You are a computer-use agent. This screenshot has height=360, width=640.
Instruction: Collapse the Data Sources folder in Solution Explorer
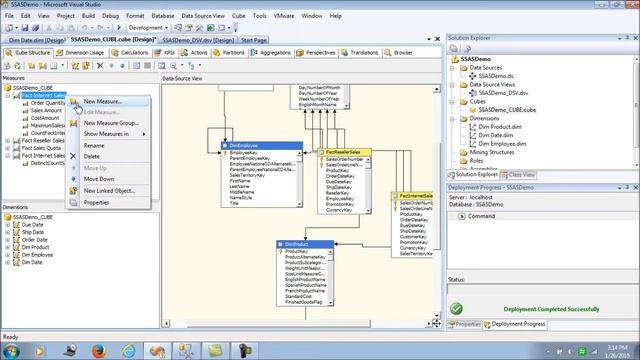click(x=452, y=68)
